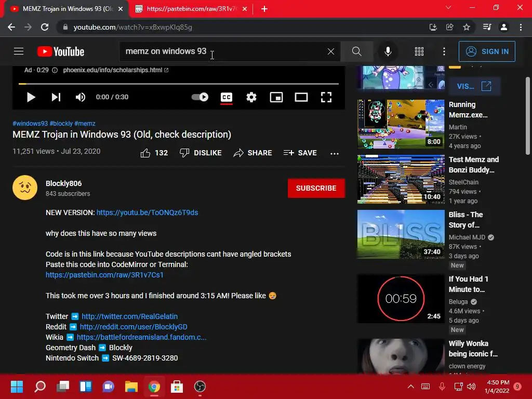Screen dimensions: 532x399
Task: Open the Test Memz and Bonzi Buddy thumbnail
Action: tap(401, 179)
